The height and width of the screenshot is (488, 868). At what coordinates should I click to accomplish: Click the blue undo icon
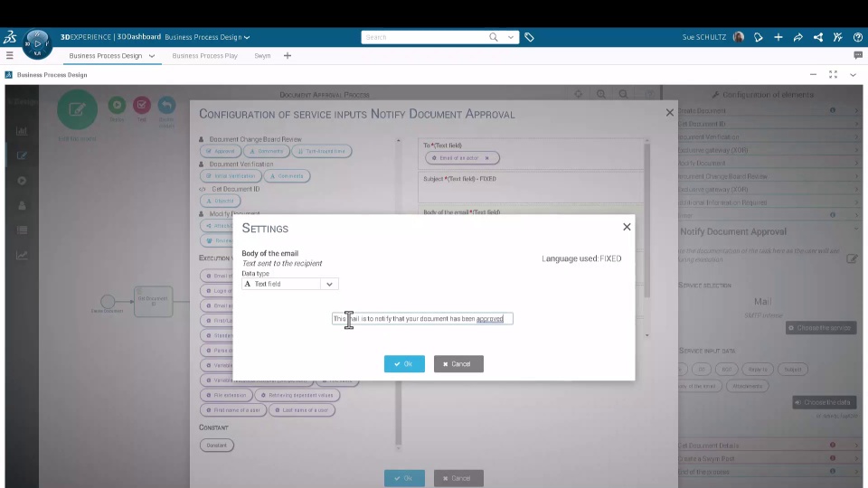click(x=166, y=105)
